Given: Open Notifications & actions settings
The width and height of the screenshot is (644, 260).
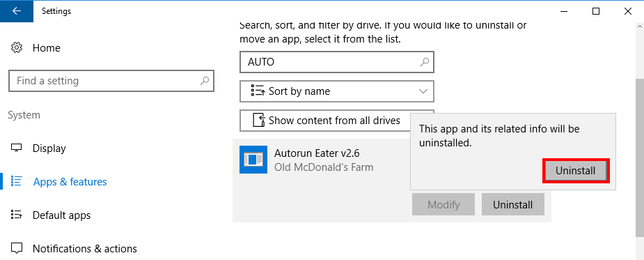Looking at the screenshot, I should [85, 249].
